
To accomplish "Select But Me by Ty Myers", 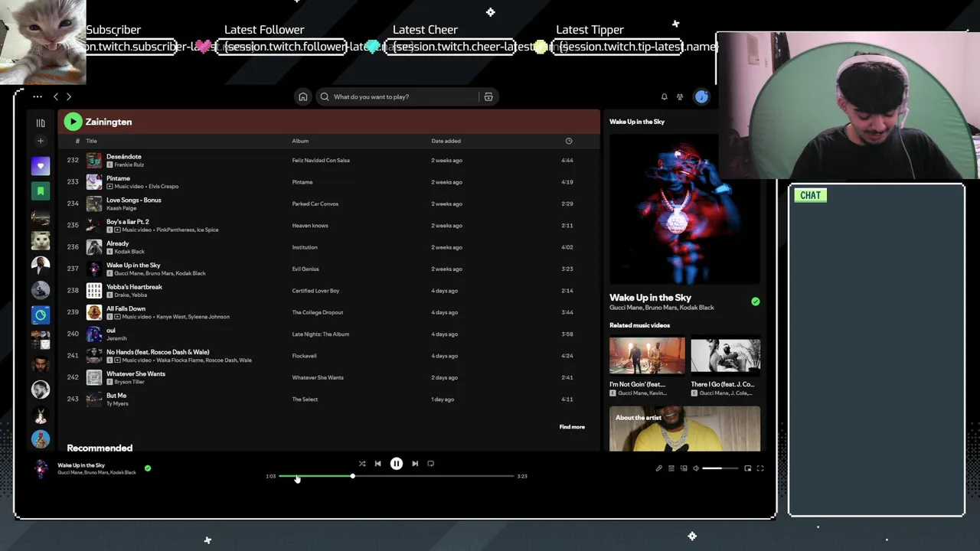I will (x=116, y=396).
